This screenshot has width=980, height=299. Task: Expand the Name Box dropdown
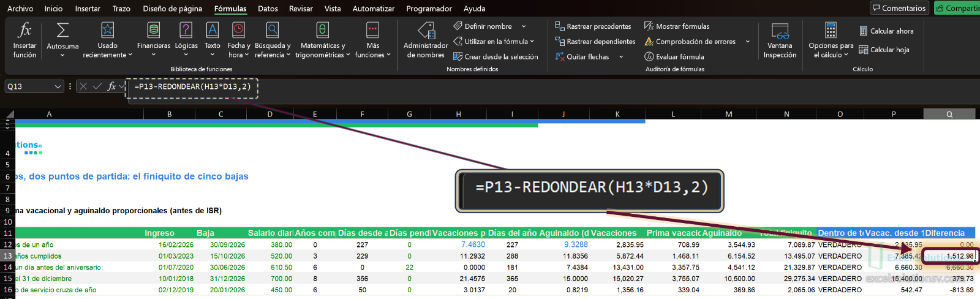point(58,86)
